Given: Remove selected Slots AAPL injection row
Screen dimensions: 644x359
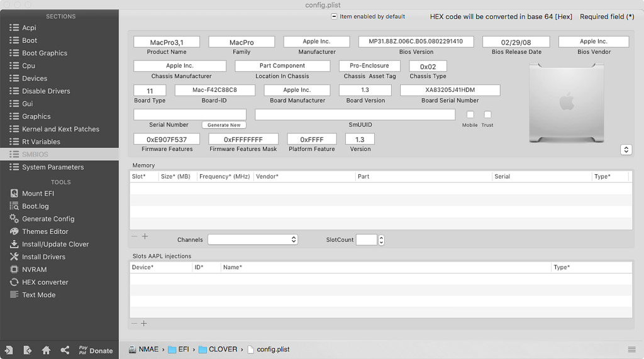Looking at the screenshot, I should (135, 324).
